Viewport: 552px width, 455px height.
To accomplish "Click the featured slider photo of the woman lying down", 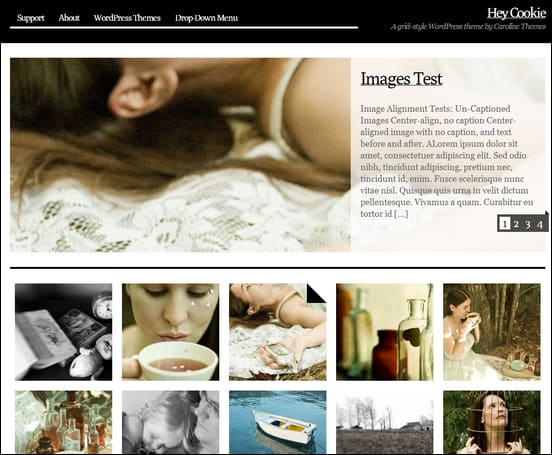I will pos(180,155).
